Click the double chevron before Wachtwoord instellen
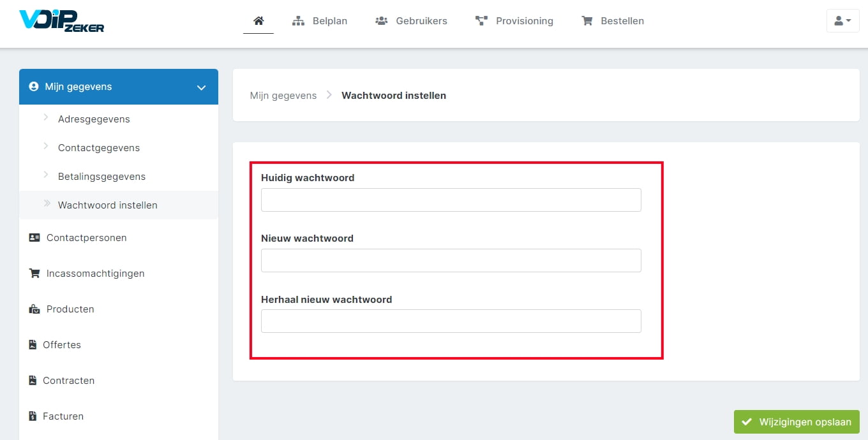The width and height of the screenshot is (868, 440). pos(47,203)
